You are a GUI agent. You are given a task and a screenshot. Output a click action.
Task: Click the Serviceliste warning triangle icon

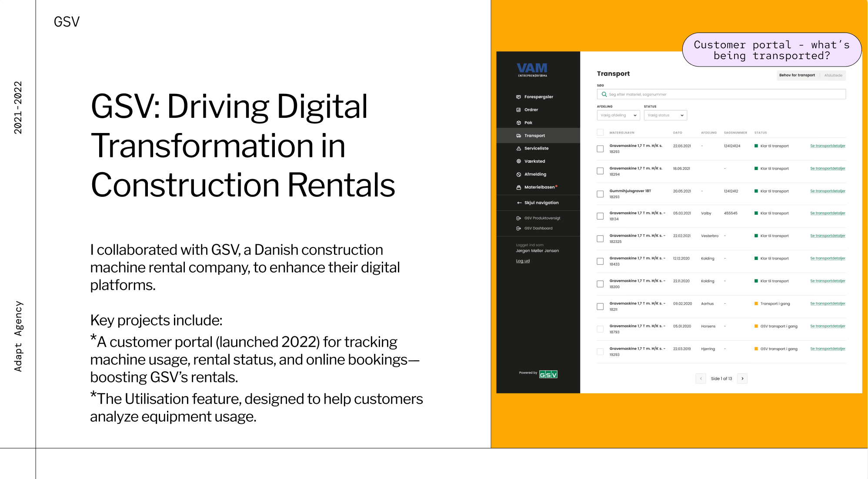tap(518, 149)
